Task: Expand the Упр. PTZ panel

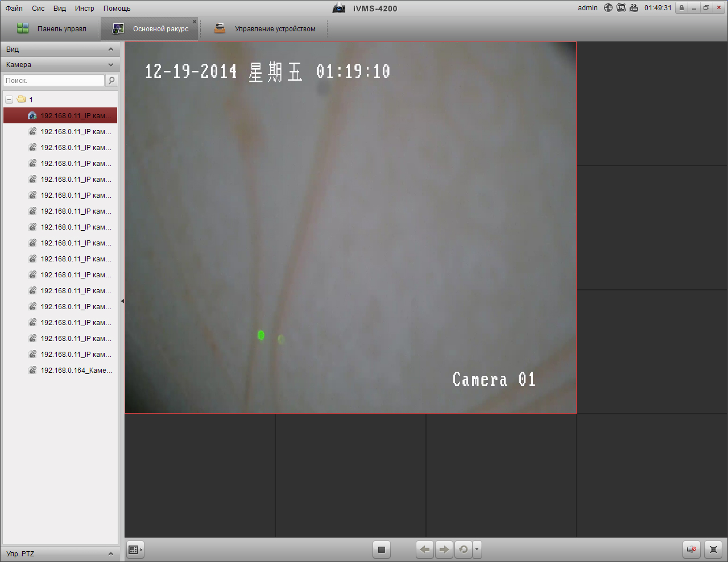Action: [x=111, y=554]
